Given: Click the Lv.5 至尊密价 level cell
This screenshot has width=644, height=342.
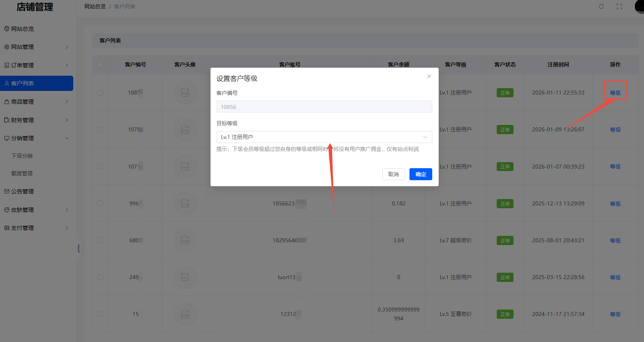Looking at the screenshot, I should [455, 314].
